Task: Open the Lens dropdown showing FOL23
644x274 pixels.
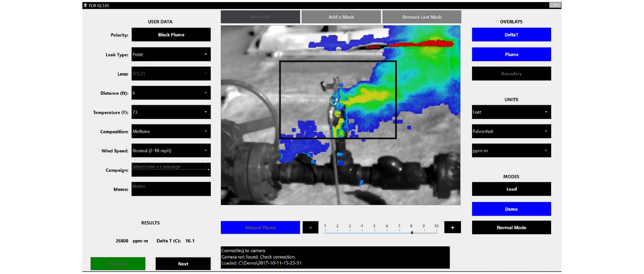Action: (171, 74)
